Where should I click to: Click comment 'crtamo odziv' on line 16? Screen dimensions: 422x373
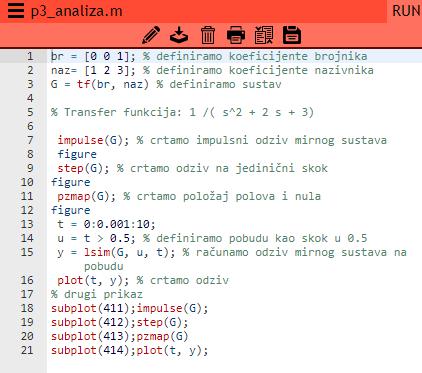189,280
